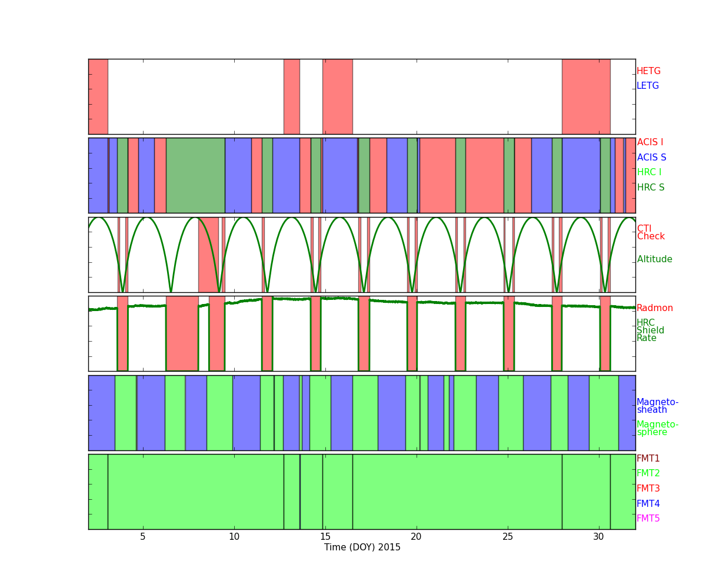The height and width of the screenshot is (588, 706).
Task: Click the FMT3 legend label
Action: pyautogui.click(x=648, y=489)
